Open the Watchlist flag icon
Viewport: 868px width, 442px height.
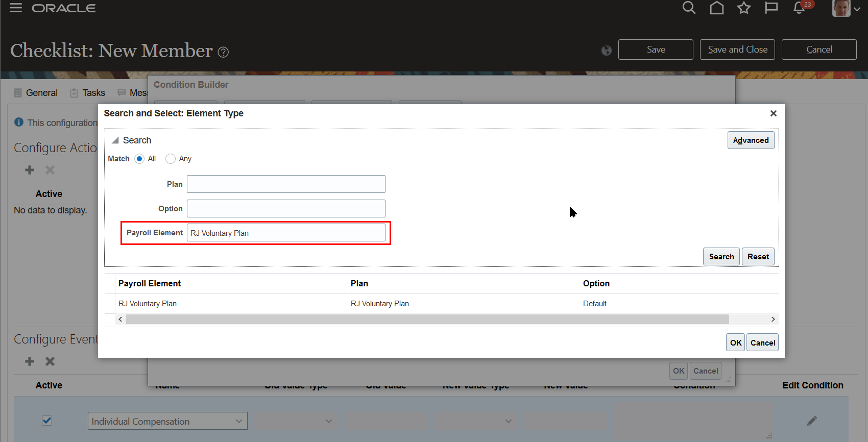click(x=771, y=8)
